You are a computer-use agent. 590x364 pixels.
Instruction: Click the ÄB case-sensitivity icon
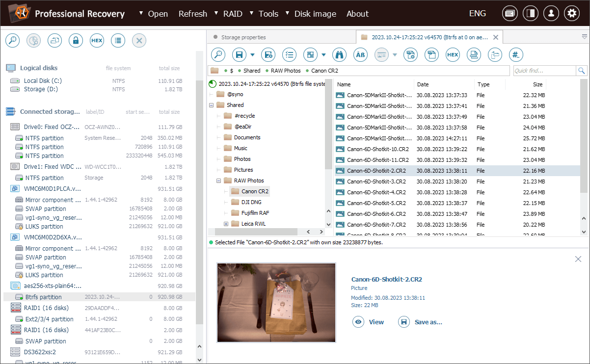(360, 54)
